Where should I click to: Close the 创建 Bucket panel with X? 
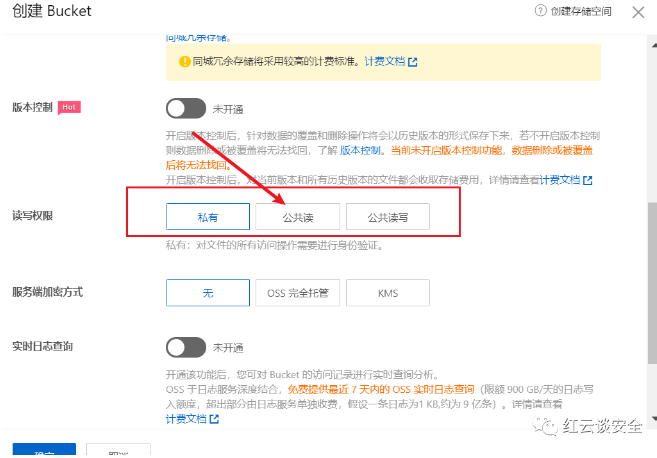637,12
